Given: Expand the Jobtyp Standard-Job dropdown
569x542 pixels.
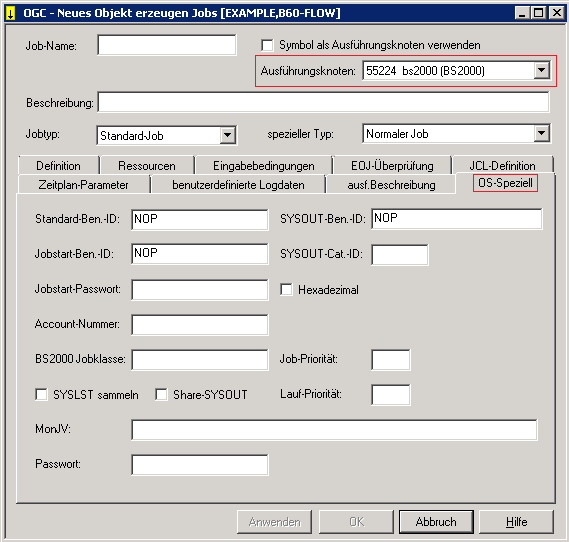Looking at the screenshot, I should click(227, 135).
